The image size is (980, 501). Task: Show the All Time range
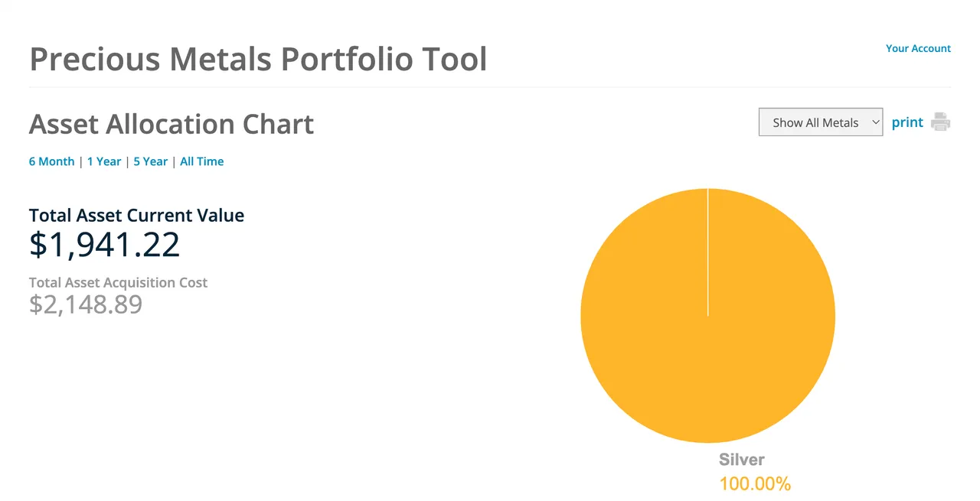202,161
